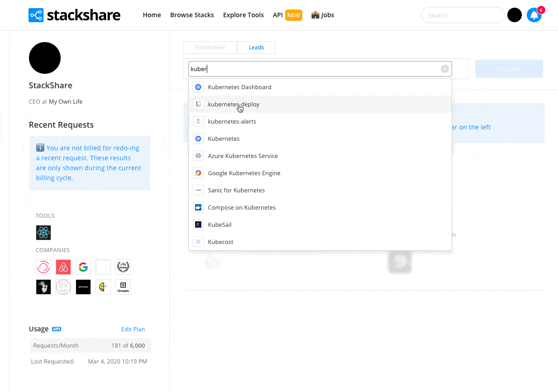Open the large profile avatar

click(x=45, y=58)
